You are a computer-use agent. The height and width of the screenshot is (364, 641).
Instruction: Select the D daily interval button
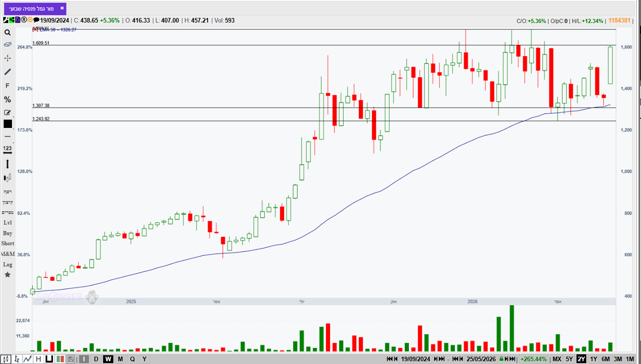pos(96,359)
